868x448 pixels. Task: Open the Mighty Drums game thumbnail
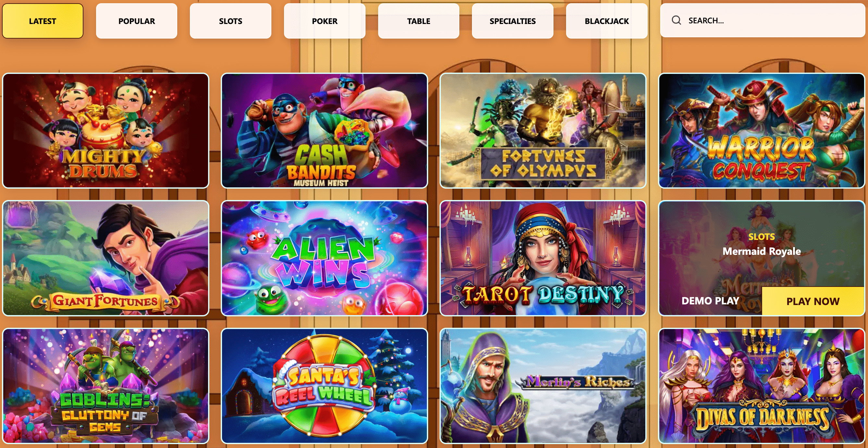pos(106,131)
